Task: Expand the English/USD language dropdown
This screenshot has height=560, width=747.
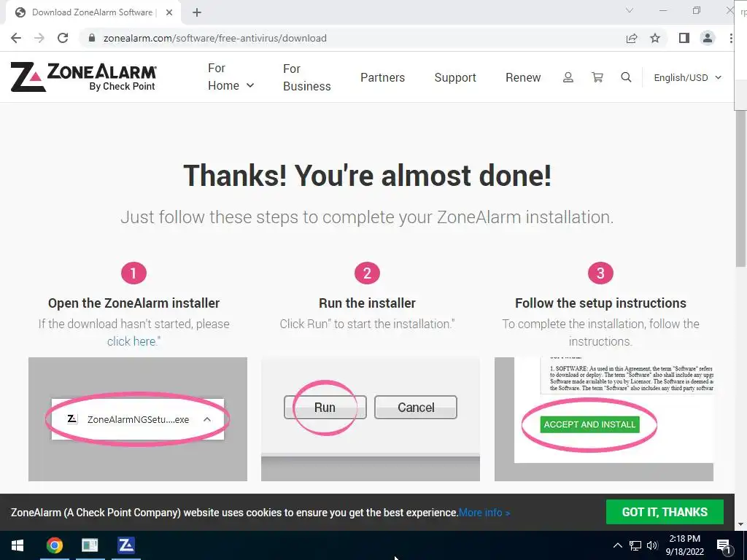Action: point(687,77)
